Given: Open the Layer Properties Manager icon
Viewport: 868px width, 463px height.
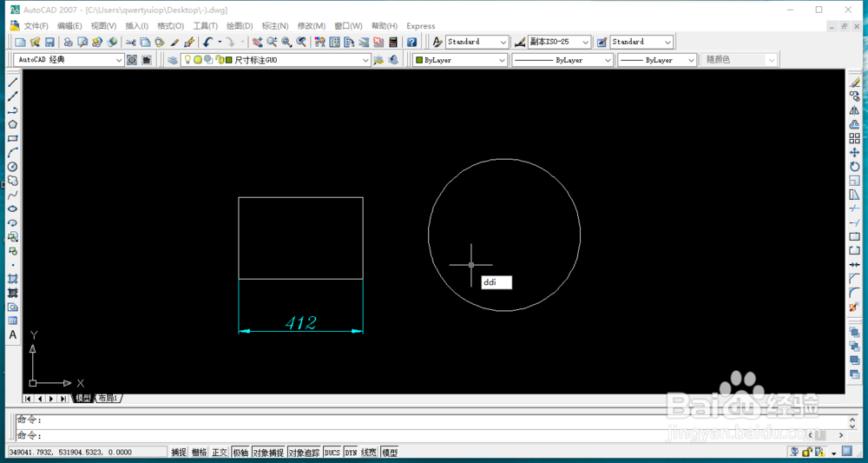Looking at the screenshot, I should coord(173,60).
